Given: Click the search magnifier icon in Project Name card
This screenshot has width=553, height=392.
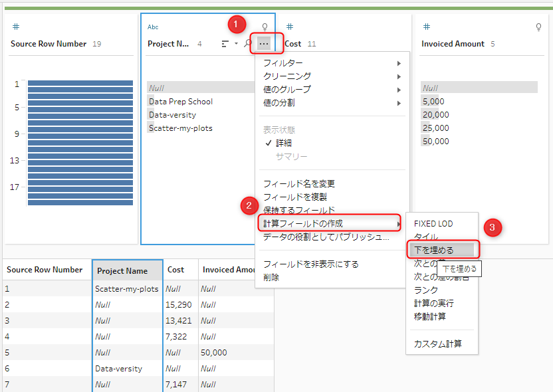Looking at the screenshot, I should (248, 44).
